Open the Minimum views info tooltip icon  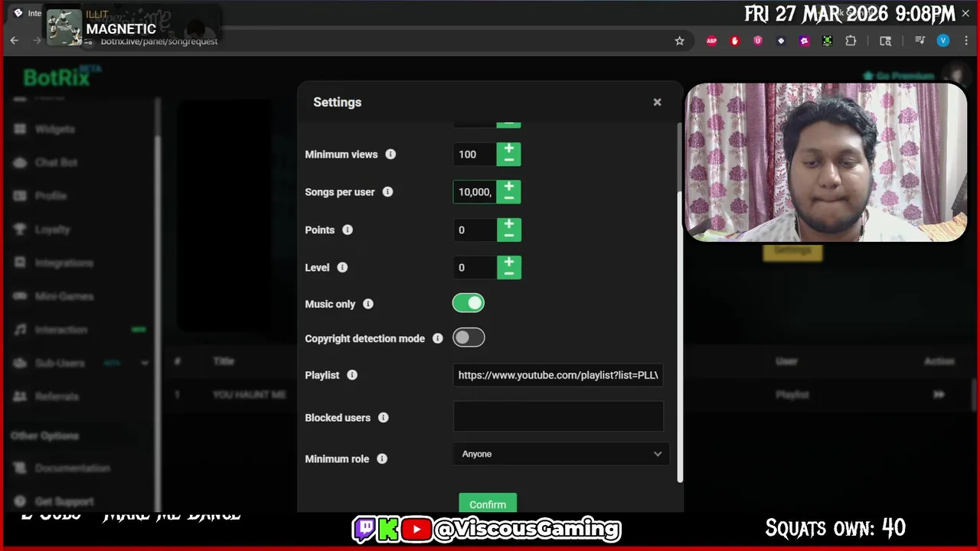point(390,154)
